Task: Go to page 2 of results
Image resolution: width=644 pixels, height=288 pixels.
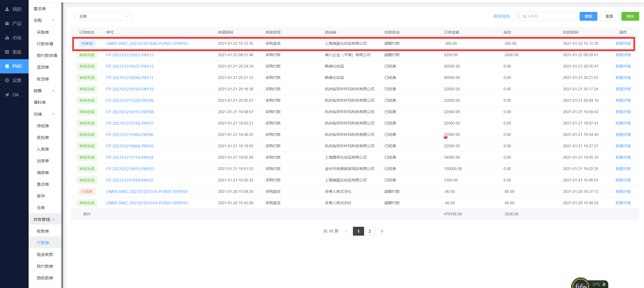Action: pyautogui.click(x=370, y=231)
